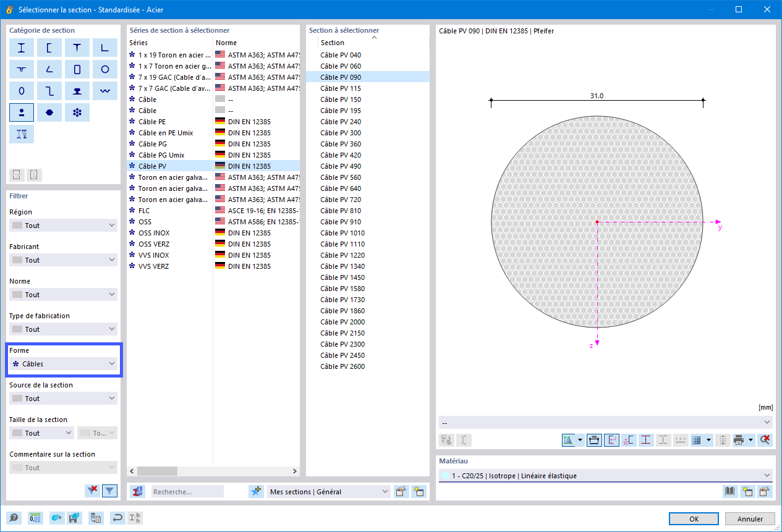This screenshot has width=782, height=532.
Task: Click the Annuler button
Action: [x=750, y=519]
